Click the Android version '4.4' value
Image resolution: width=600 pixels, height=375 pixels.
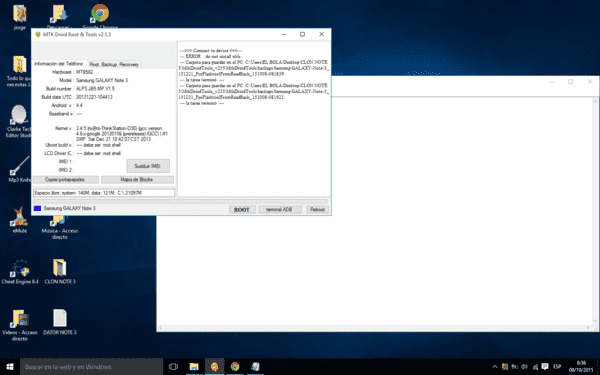click(79, 105)
